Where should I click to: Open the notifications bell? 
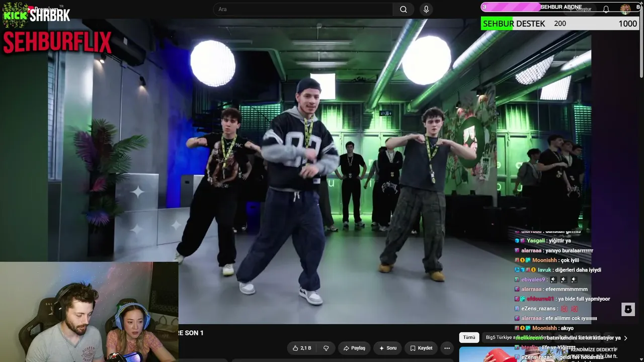(606, 9)
